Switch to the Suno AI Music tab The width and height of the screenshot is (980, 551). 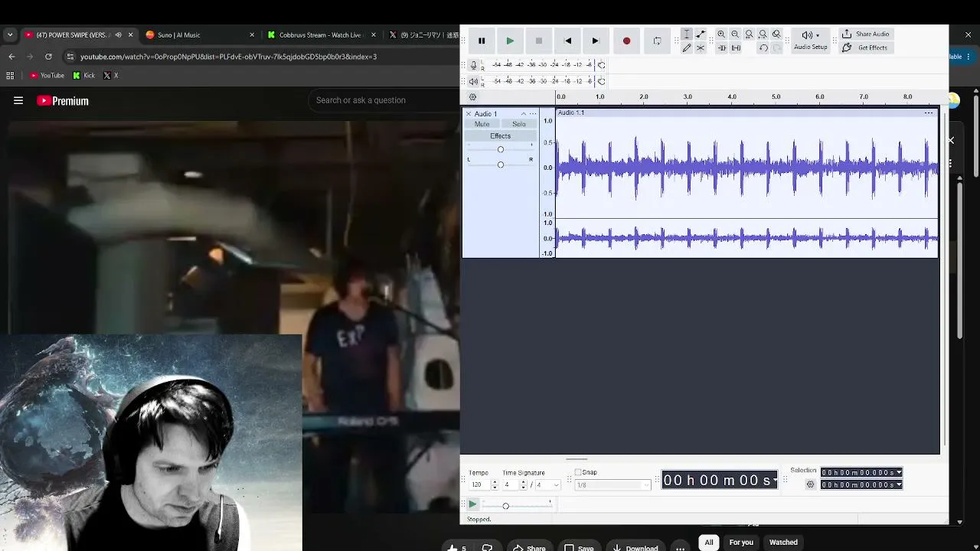point(200,34)
